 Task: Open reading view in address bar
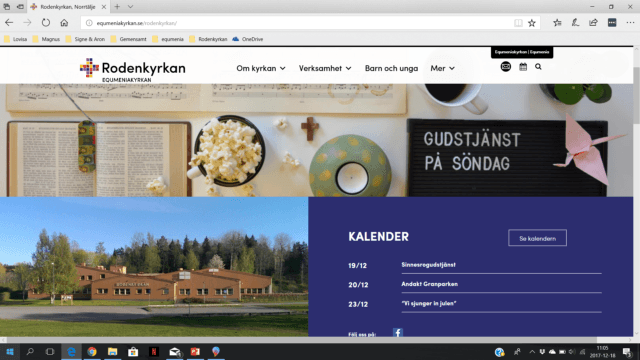tap(518, 23)
